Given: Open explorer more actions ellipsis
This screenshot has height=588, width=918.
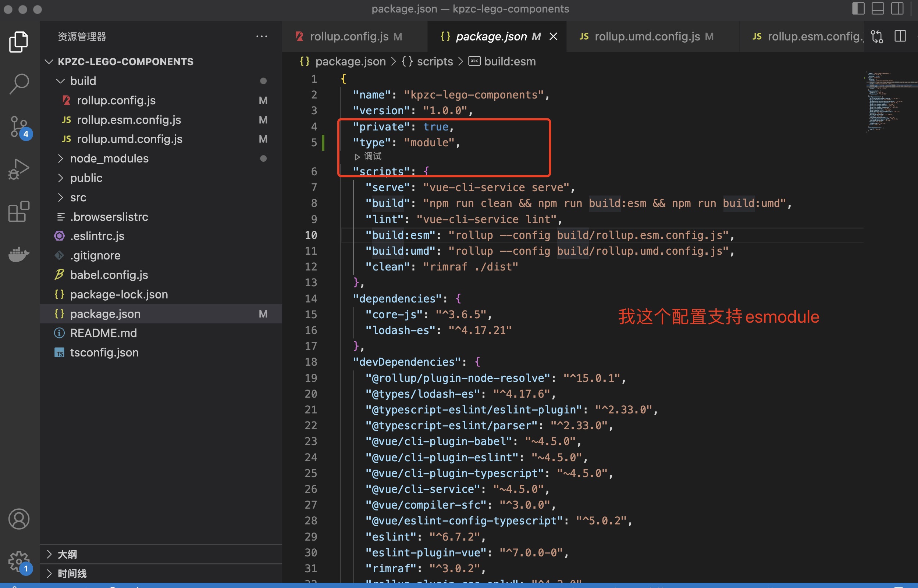Looking at the screenshot, I should (x=262, y=37).
